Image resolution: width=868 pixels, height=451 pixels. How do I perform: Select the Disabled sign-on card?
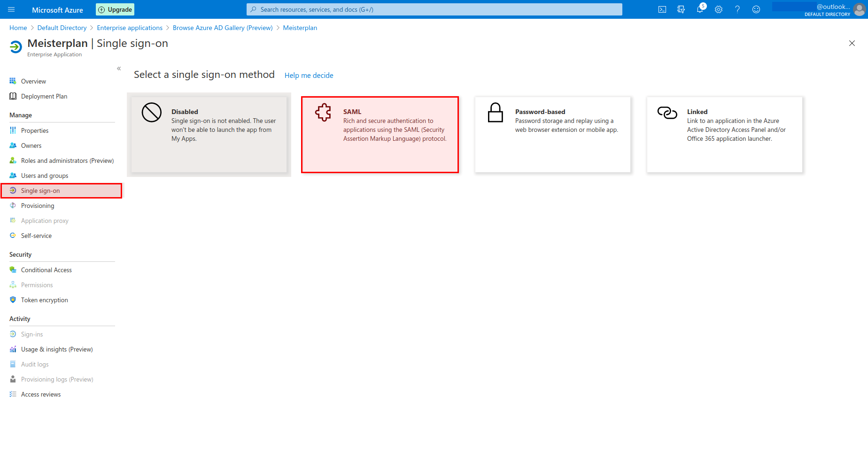click(x=209, y=135)
